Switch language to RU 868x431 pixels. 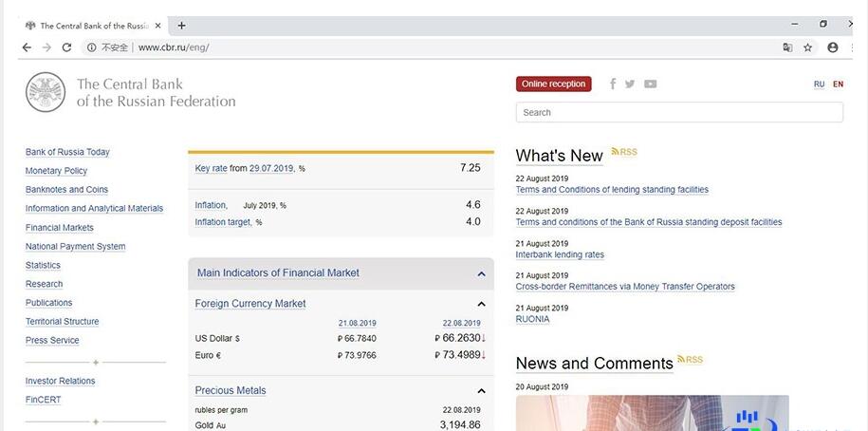point(820,84)
